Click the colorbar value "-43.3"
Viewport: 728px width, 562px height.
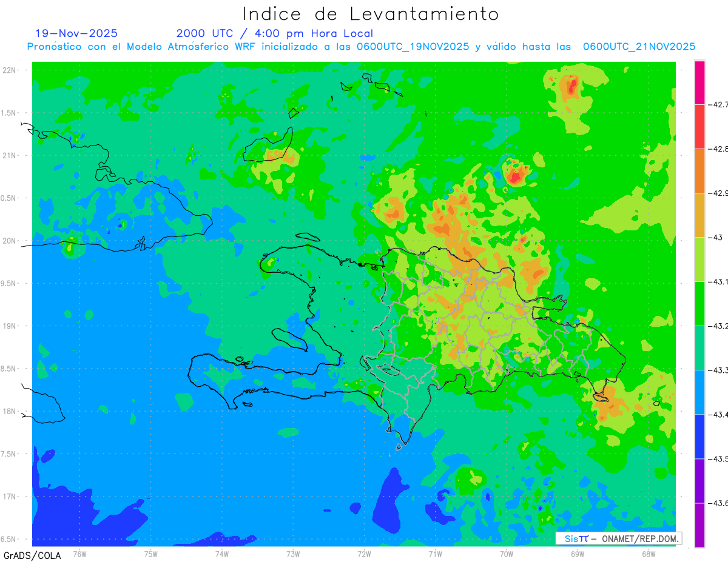click(720, 370)
